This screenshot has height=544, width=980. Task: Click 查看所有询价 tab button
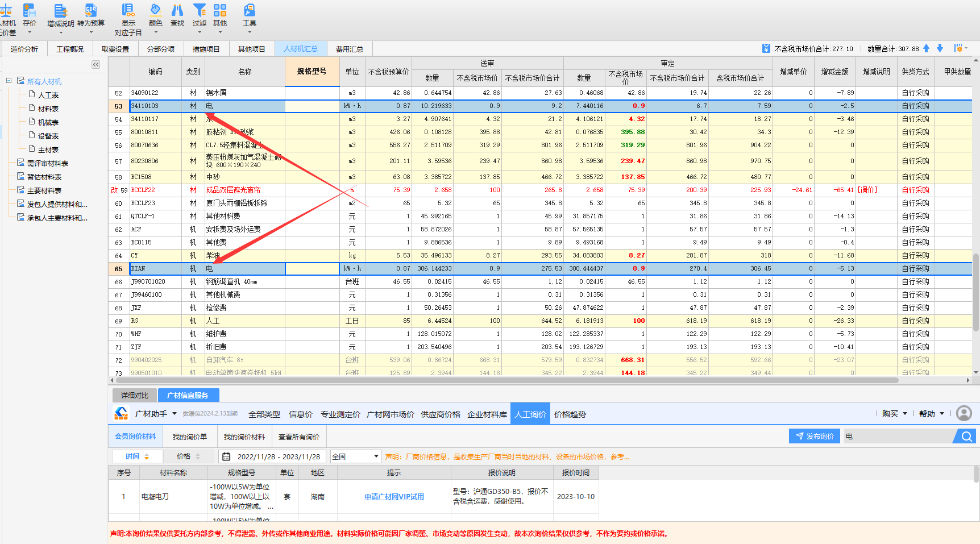click(299, 437)
